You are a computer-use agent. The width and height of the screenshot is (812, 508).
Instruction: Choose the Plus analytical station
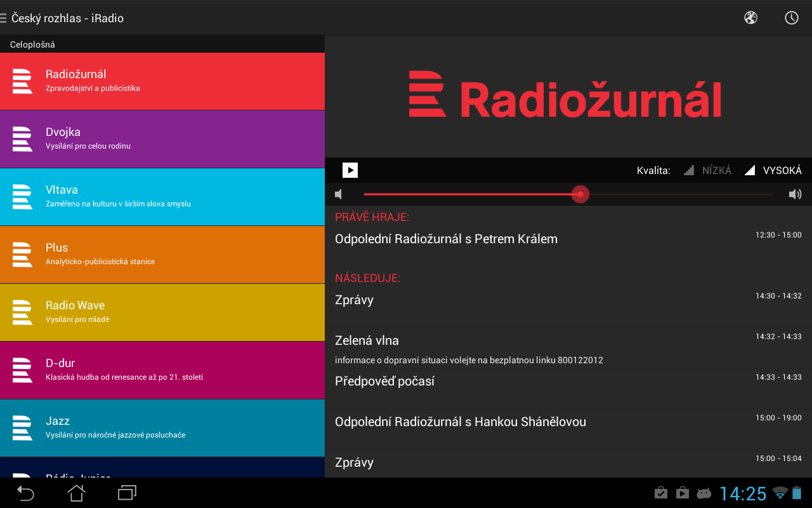coord(162,255)
